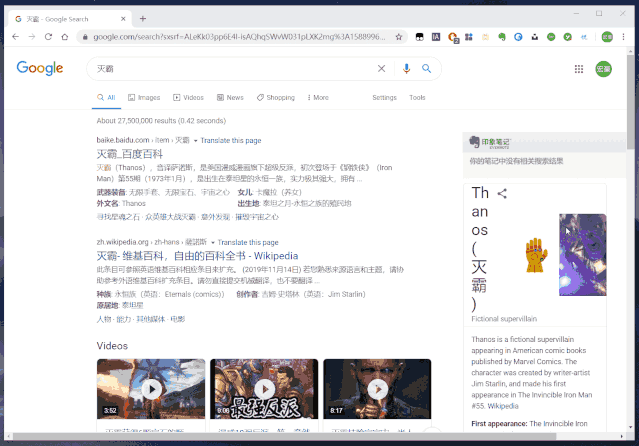
Task: Open search Settings
Action: 384,97
